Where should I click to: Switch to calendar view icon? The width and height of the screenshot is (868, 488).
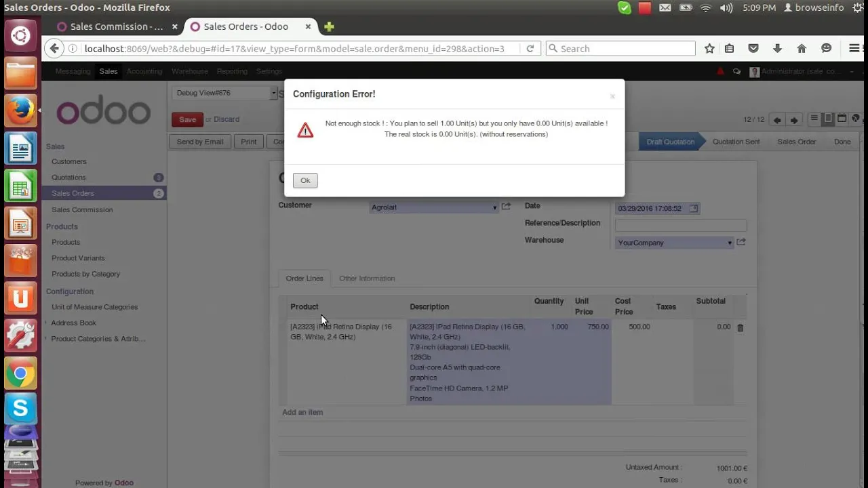(842, 119)
